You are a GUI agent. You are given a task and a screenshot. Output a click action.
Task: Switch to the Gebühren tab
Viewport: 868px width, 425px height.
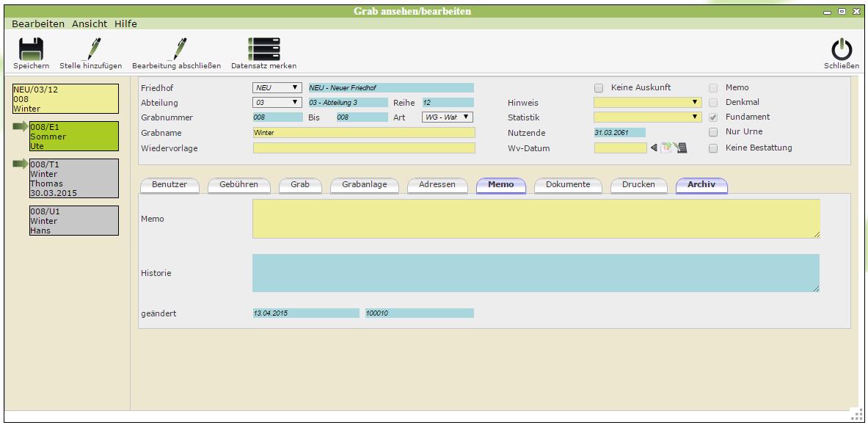[x=238, y=184]
